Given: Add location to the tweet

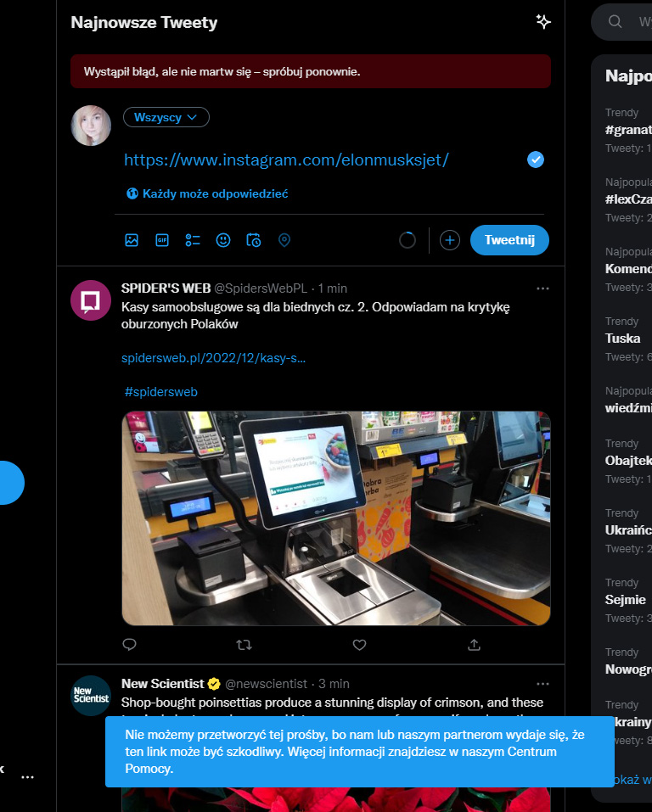Looking at the screenshot, I should point(284,240).
